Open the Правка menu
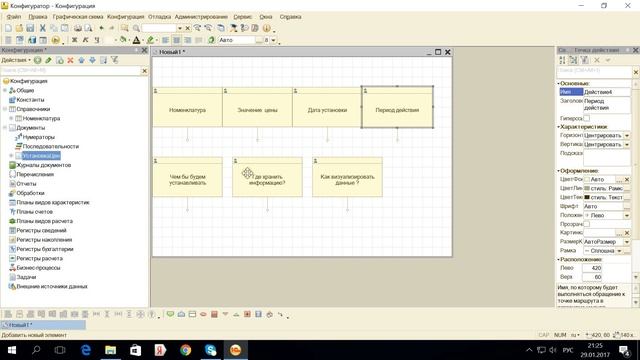Screen dimensions: 640x360 38,17
